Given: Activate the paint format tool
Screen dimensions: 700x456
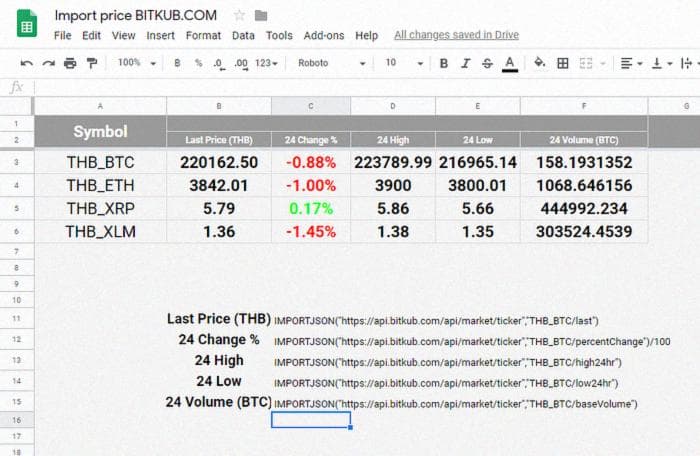Looking at the screenshot, I should click(92, 63).
